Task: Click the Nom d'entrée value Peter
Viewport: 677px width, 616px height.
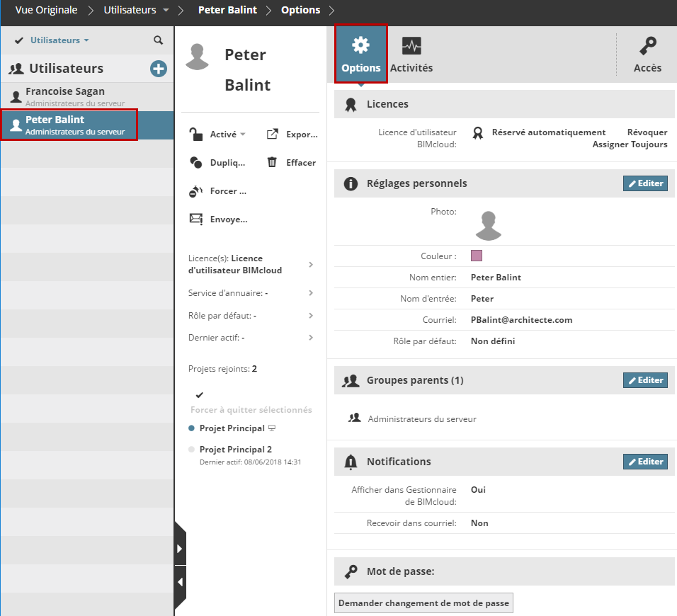Action: click(x=482, y=298)
